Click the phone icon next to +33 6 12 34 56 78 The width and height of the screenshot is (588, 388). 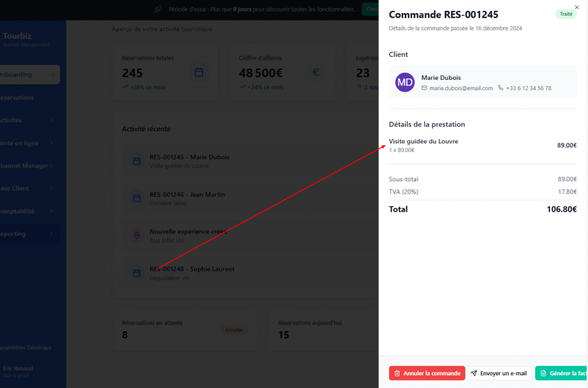tap(501, 88)
